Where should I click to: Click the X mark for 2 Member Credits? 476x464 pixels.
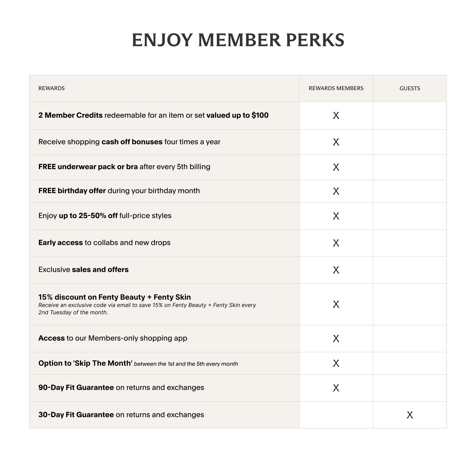[336, 115]
